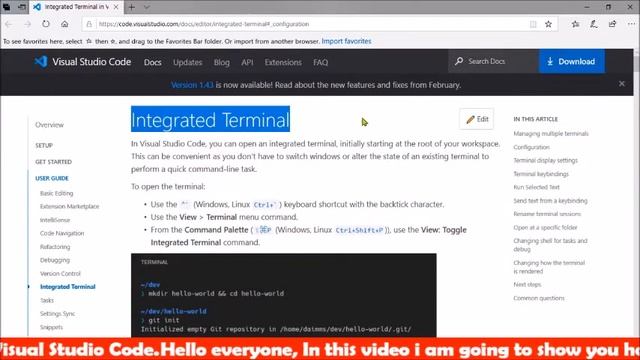Jump to Open at a specific folder
Screen dimensions: 640x360
click(x=545, y=227)
